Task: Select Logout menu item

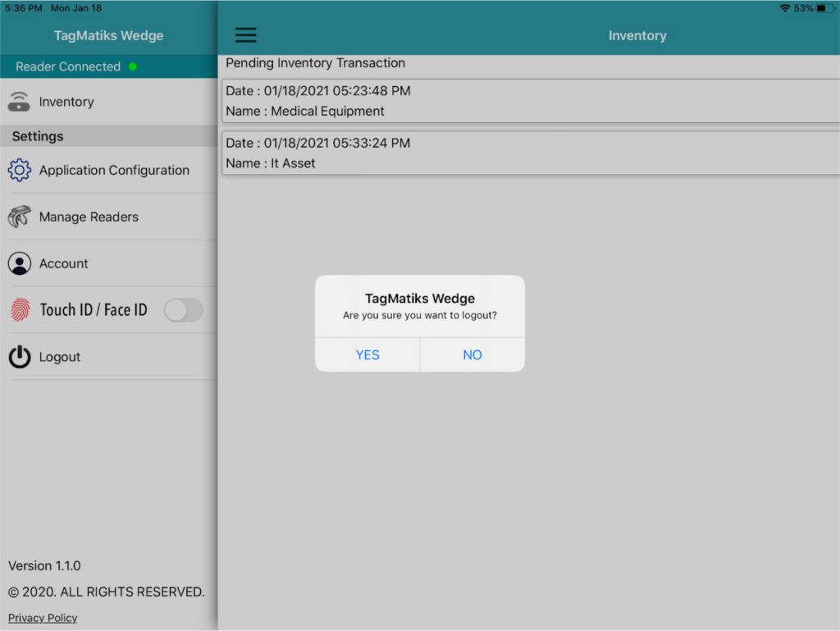Action: (109, 357)
